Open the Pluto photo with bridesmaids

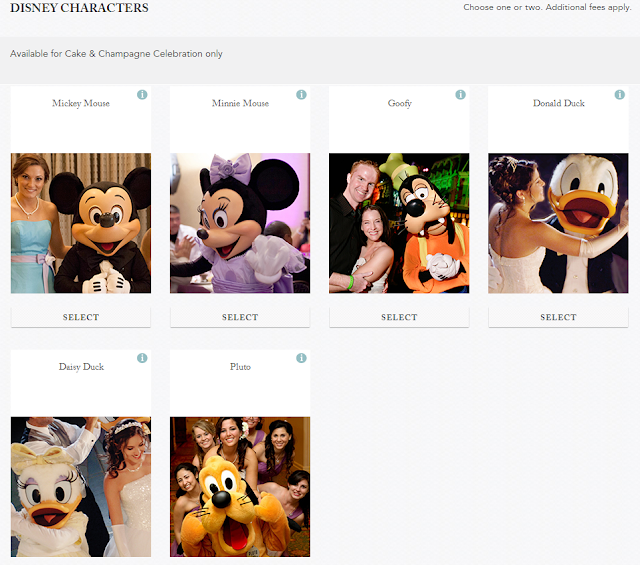240,487
